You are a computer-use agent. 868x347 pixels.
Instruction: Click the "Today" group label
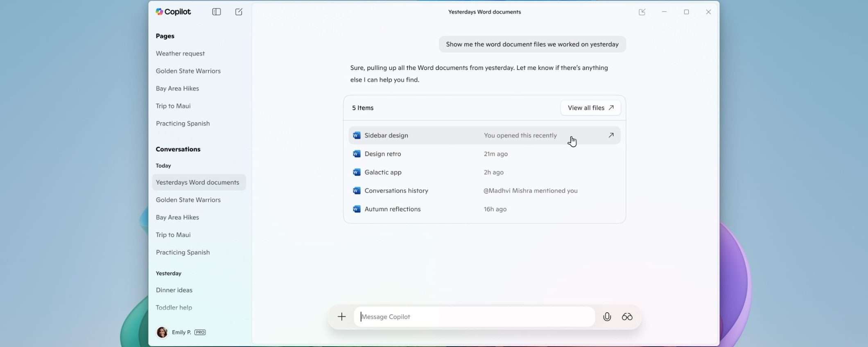coord(163,166)
